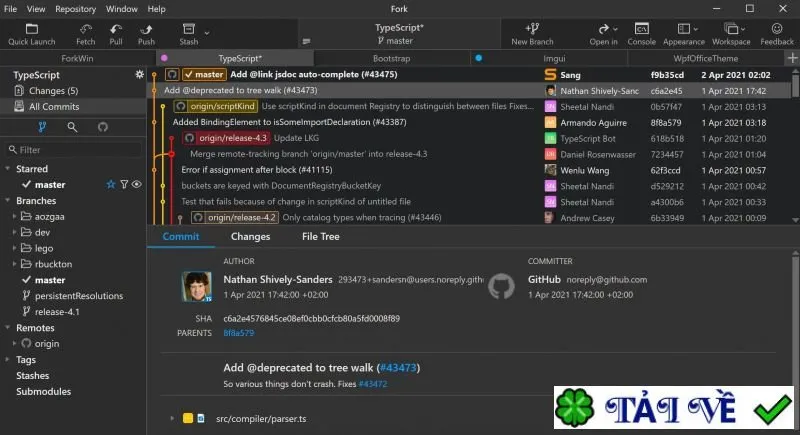Switch to the Bootstrap repository tab
The image size is (800, 435).
(391, 58)
